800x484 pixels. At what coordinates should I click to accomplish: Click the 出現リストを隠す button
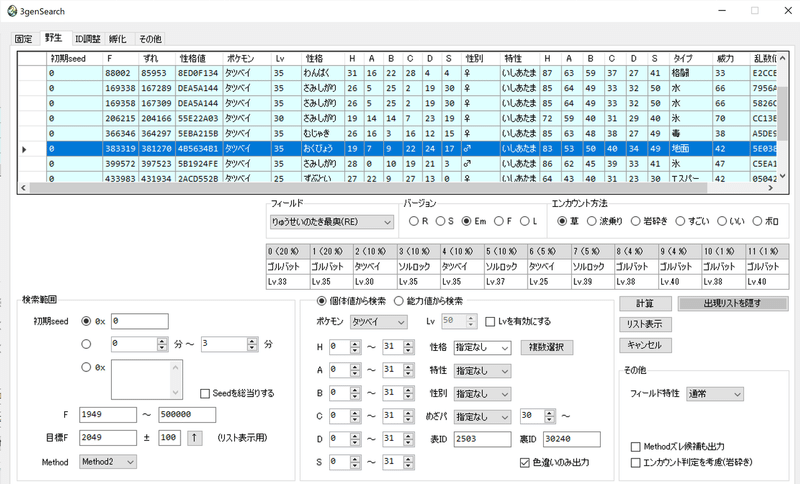[733, 303]
